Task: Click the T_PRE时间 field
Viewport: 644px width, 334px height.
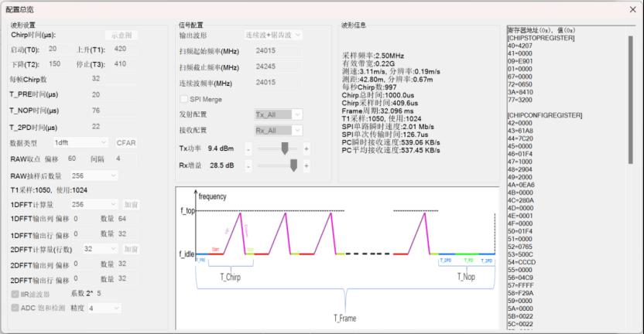Action: pos(113,95)
